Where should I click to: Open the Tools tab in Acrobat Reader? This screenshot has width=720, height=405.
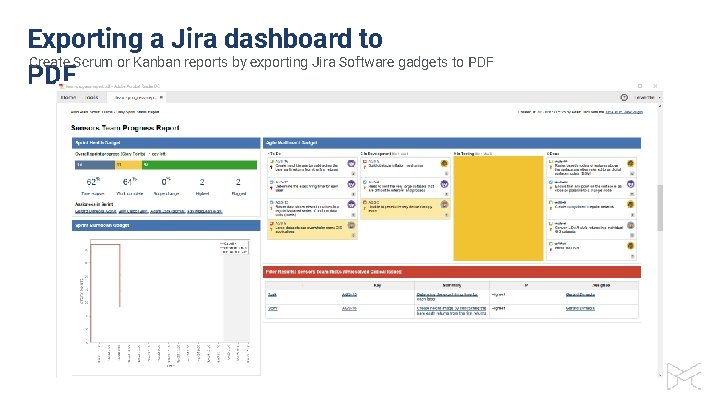tap(92, 98)
